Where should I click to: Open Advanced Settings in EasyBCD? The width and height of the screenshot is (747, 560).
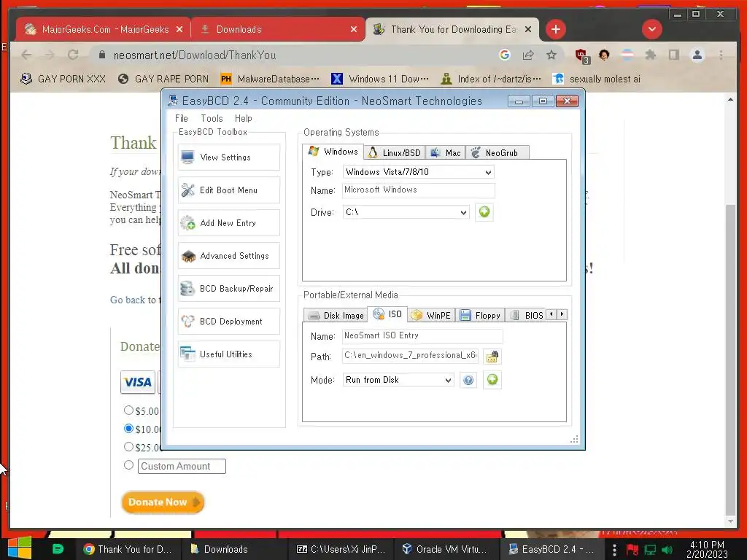tap(228, 256)
